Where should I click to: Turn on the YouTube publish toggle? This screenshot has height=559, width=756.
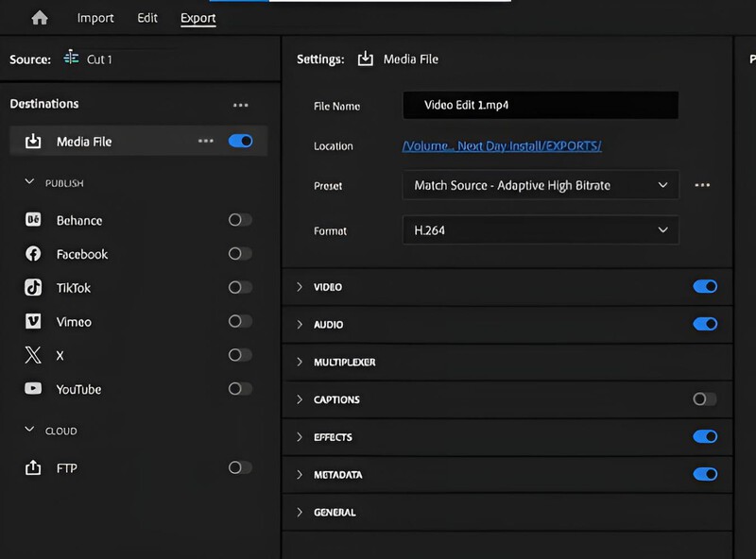coord(240,389)
